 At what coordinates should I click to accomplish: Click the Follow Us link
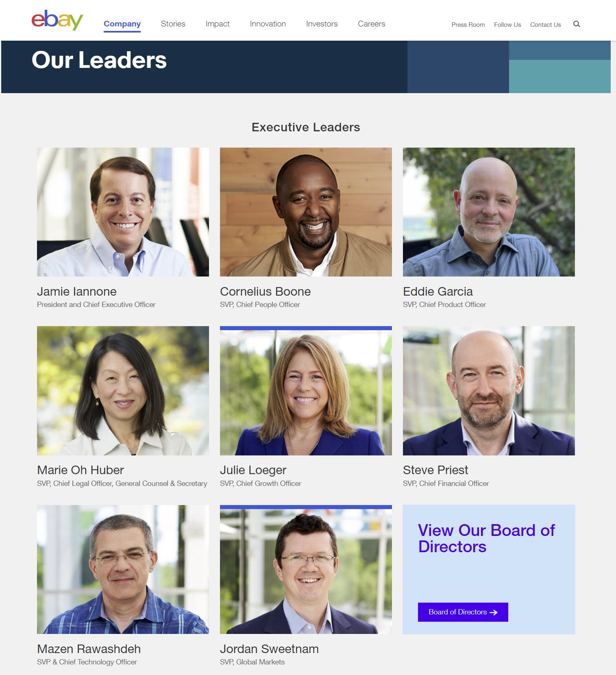click(507, 24)
